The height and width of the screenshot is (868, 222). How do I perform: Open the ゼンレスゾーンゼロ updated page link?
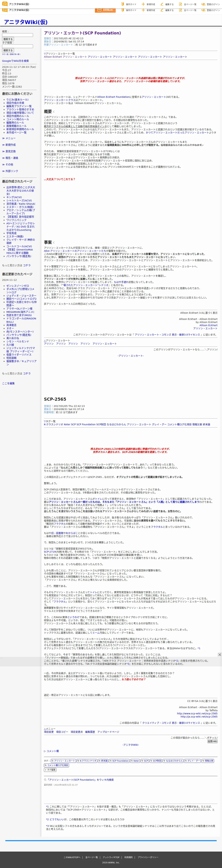point(17,286)
